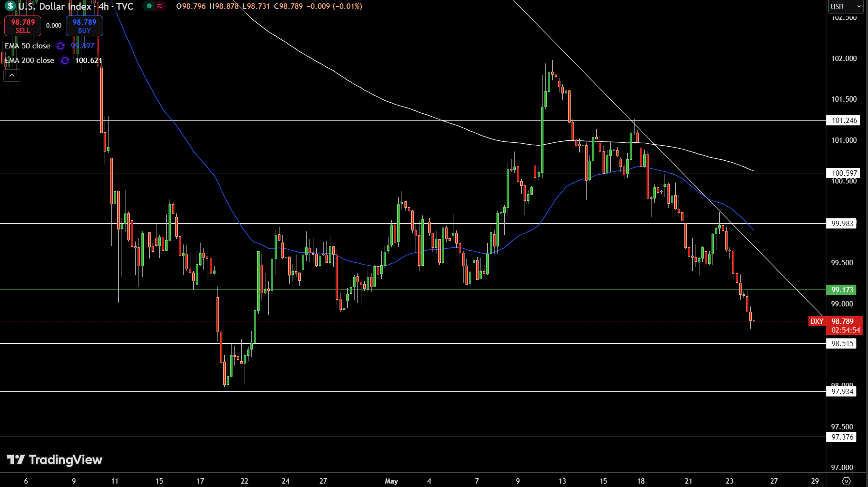Select the 97.934 price level label
This screenshot has height=487, width=868.
pos(842,392)
